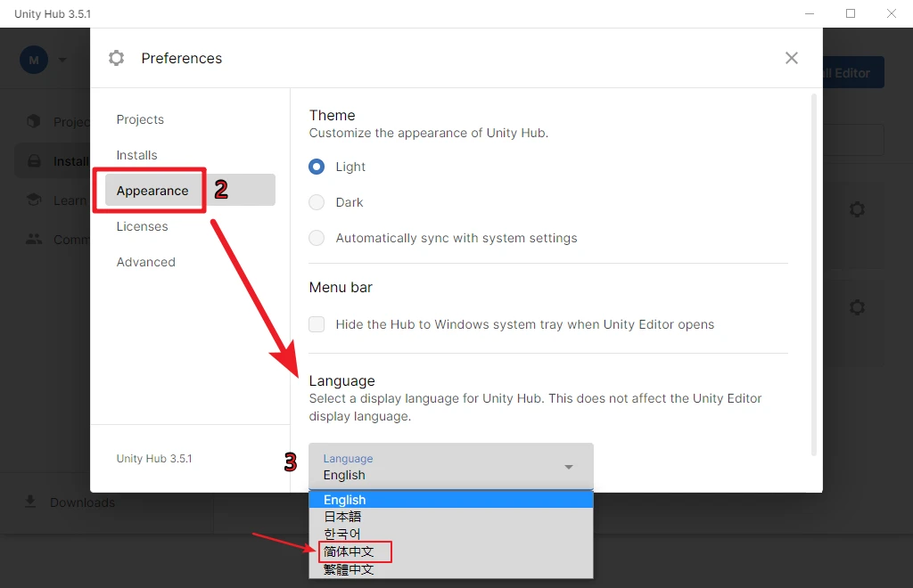913x588 pixels.
Task: Open the Installs preferences tab
Action: (136, 155)
